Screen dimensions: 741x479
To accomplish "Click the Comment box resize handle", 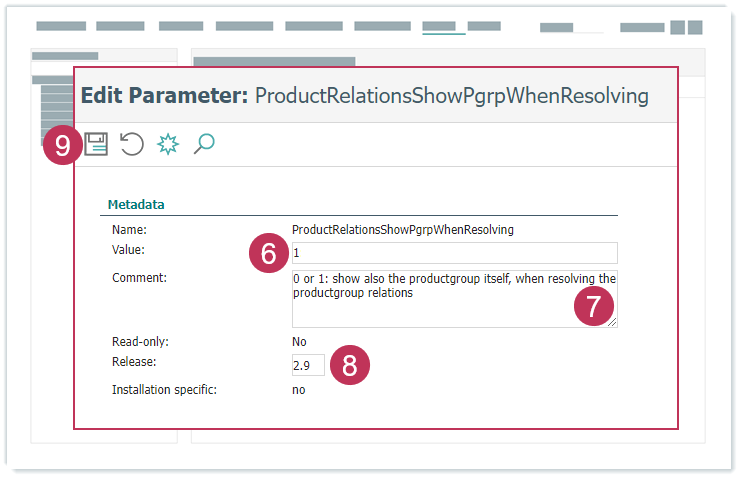I will coord(612,322).
